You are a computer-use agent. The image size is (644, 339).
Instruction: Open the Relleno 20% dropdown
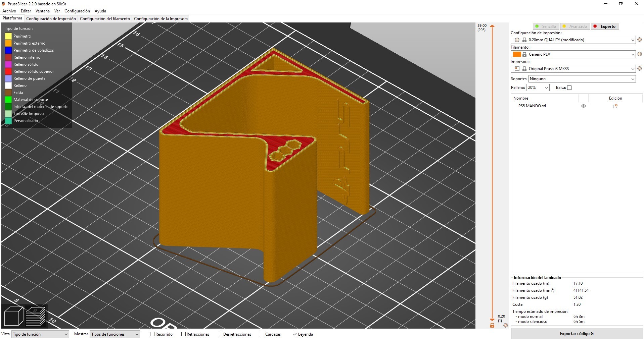point(538,88)
